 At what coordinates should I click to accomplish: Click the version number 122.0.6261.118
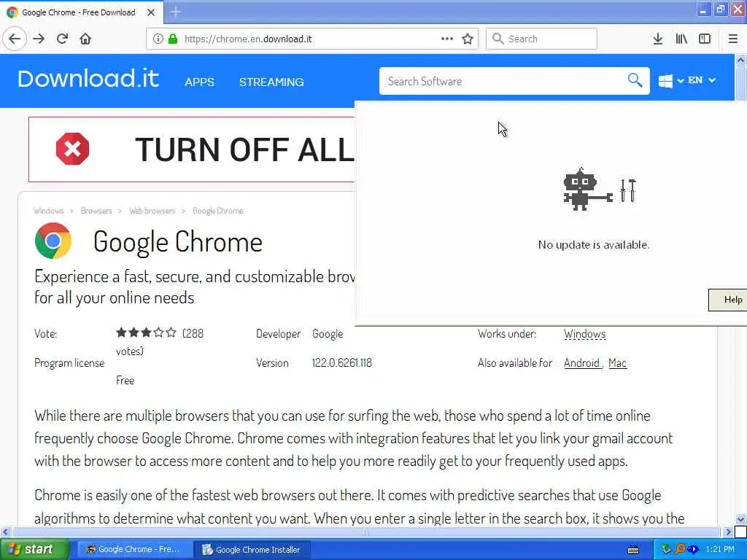341,363
